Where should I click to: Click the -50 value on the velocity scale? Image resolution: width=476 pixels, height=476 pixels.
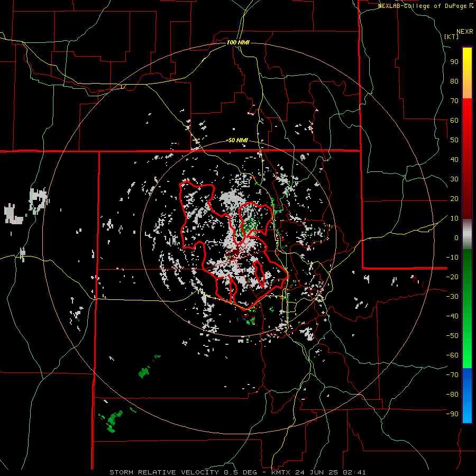pos(452,335)
